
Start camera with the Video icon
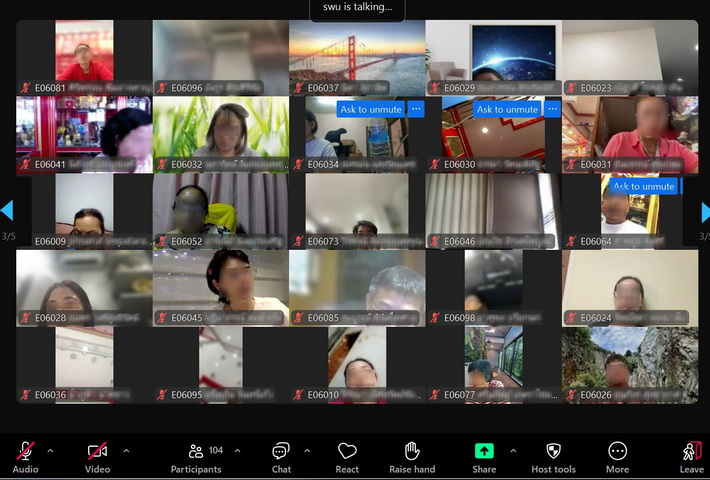coord(97,452)
